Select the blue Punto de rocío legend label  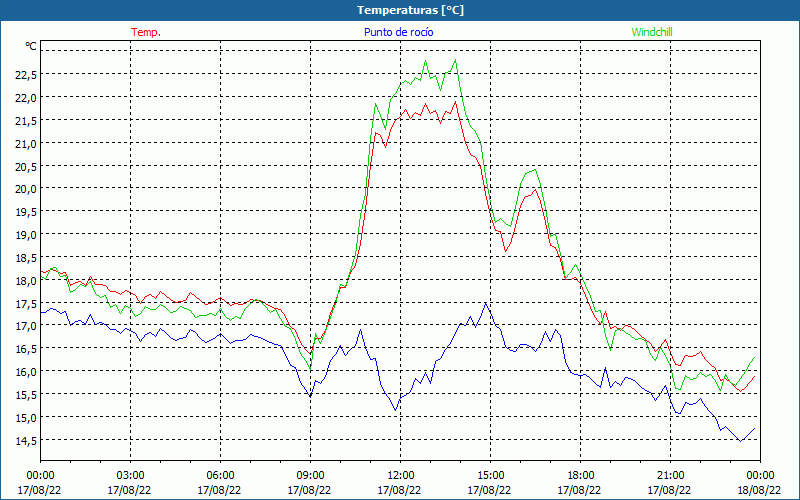[398, 32]
